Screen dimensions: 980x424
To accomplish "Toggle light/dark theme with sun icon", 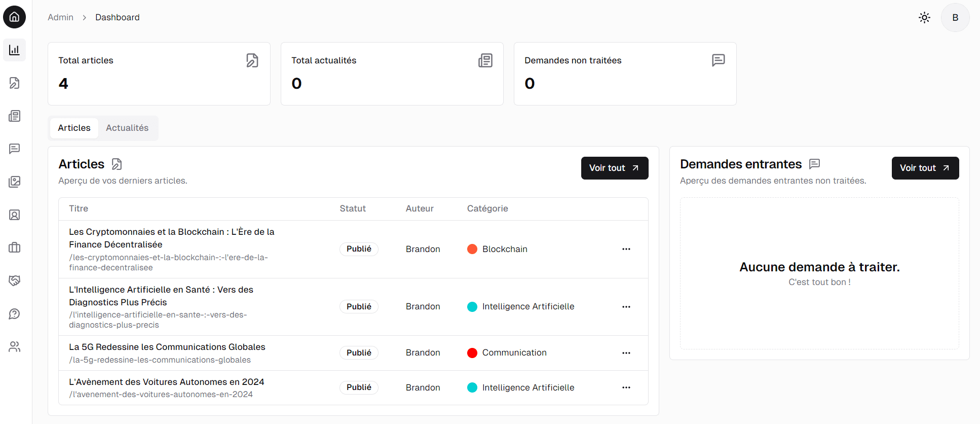I will coord(924,18).
